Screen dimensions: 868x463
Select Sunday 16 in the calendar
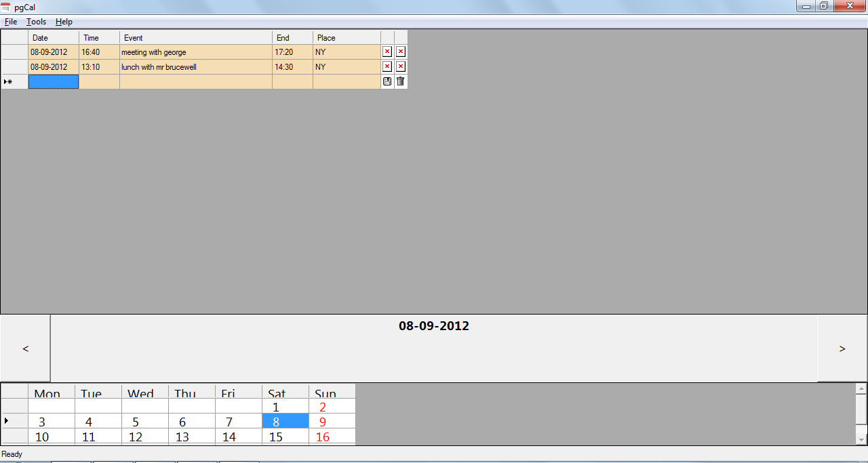(x=332, y=437)
